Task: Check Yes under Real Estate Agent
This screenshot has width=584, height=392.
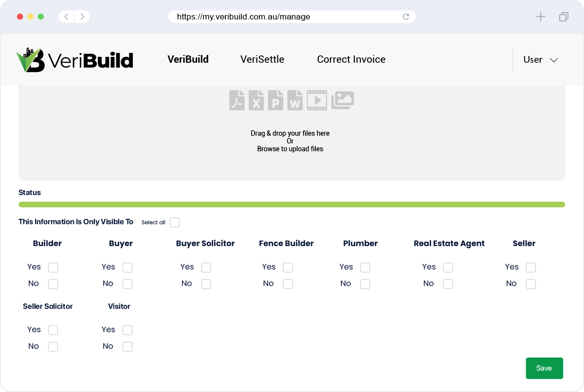Action: [x=448, y=267]
